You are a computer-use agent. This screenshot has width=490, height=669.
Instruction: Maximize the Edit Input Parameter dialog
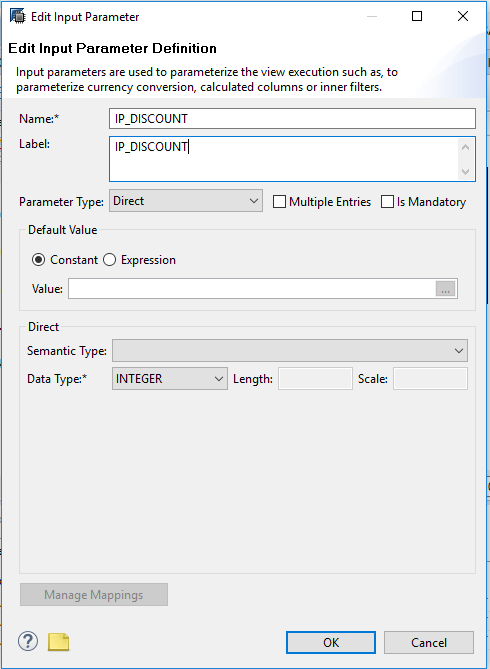point(417,16)
